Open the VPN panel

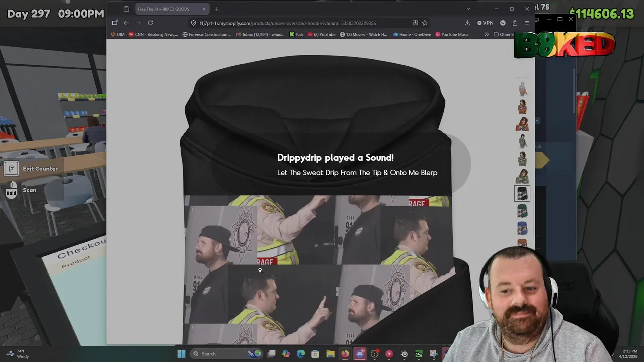486,23
